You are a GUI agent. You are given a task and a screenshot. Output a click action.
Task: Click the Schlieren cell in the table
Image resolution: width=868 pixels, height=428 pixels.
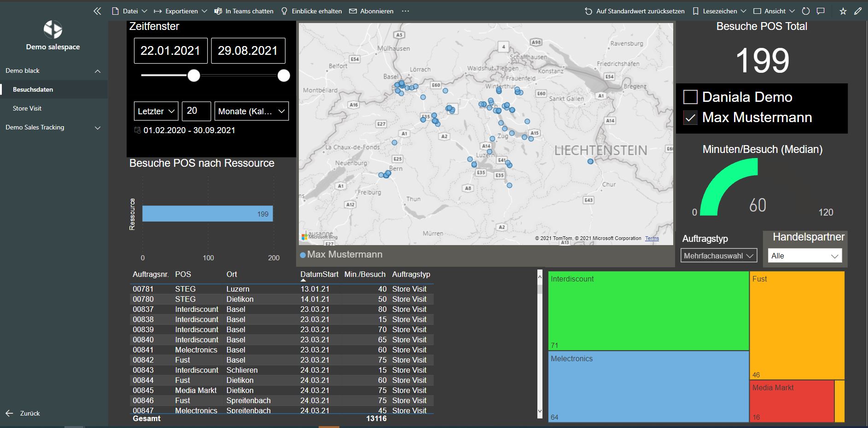coord(242,370)
